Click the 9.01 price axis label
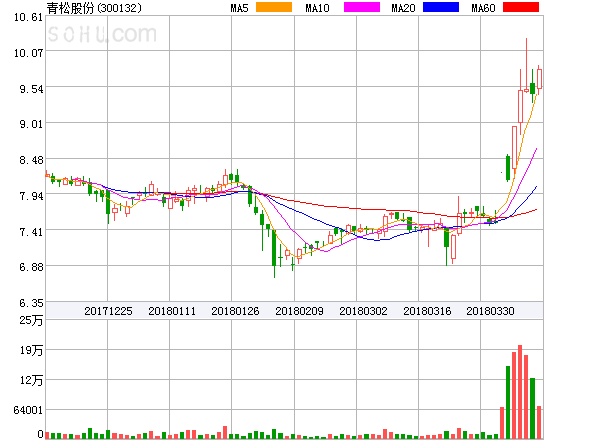 point(31,124)
